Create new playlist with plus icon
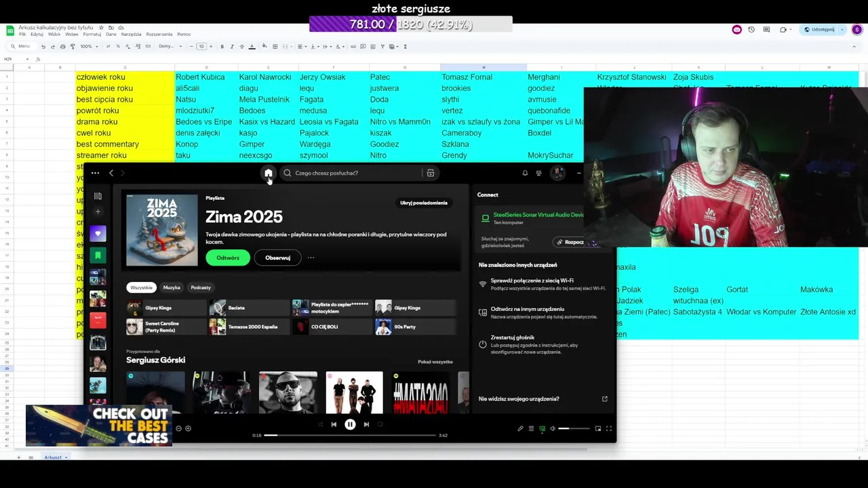This screenshot has width=868, height=488. pyautogui.click(x=98, y=211)
